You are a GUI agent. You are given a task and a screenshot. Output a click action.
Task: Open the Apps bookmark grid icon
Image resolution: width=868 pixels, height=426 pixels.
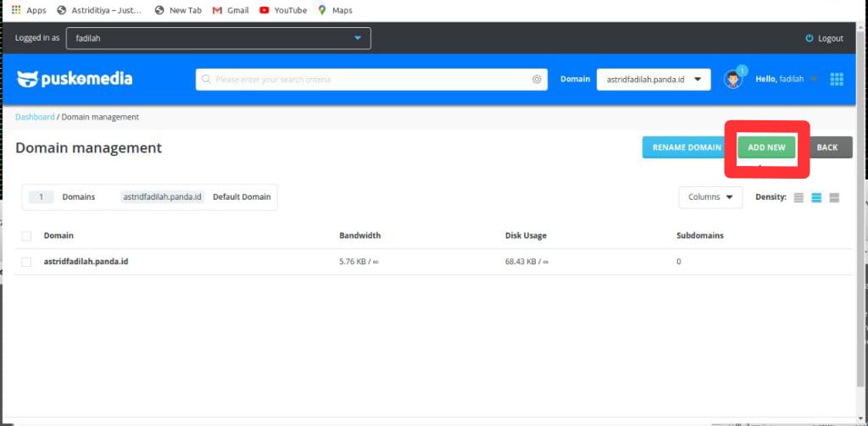coord(16,10)
